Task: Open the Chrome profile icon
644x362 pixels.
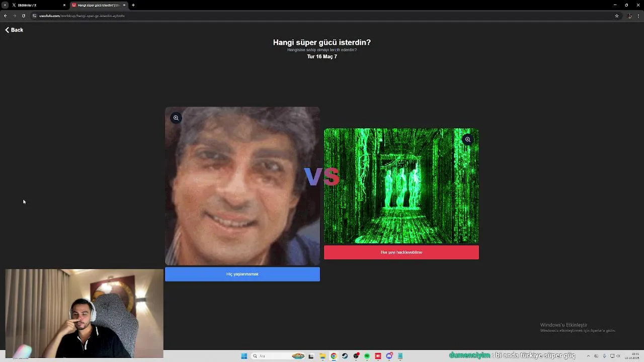Action: coord(630,16)
